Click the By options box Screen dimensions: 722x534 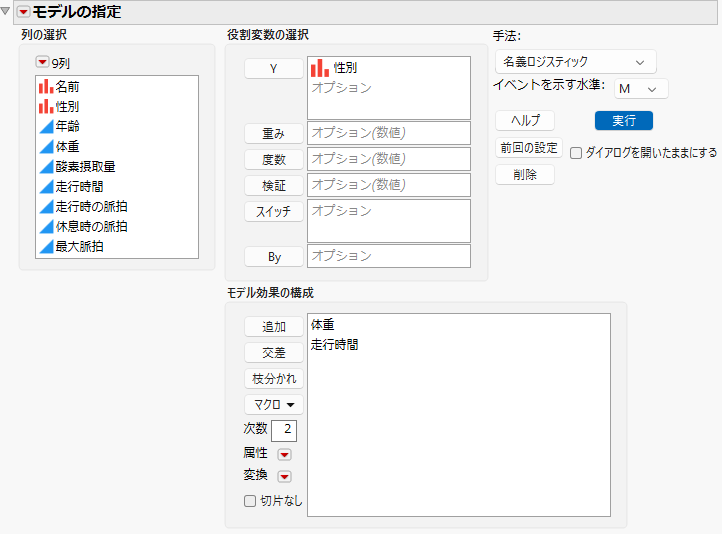click(389, 255)
